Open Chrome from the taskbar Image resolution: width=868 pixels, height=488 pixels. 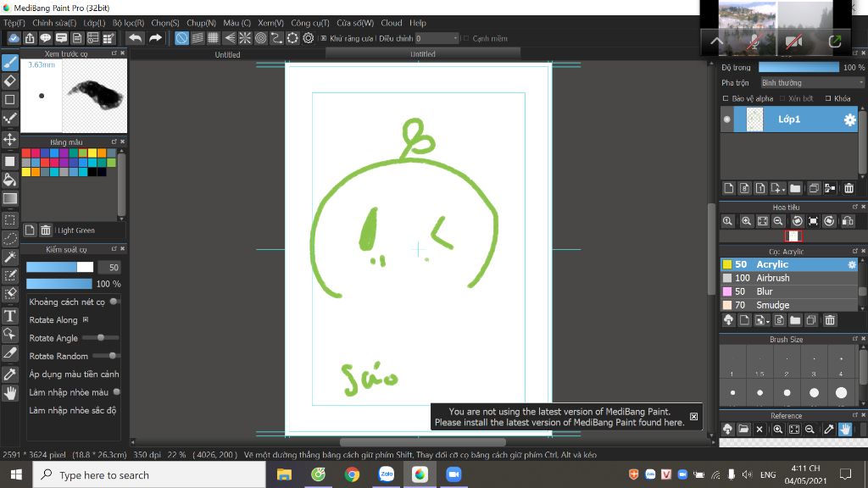tap(352, 474)
